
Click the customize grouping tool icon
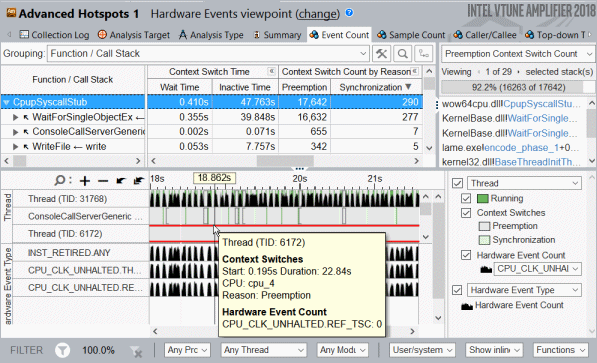pos(381,54)
